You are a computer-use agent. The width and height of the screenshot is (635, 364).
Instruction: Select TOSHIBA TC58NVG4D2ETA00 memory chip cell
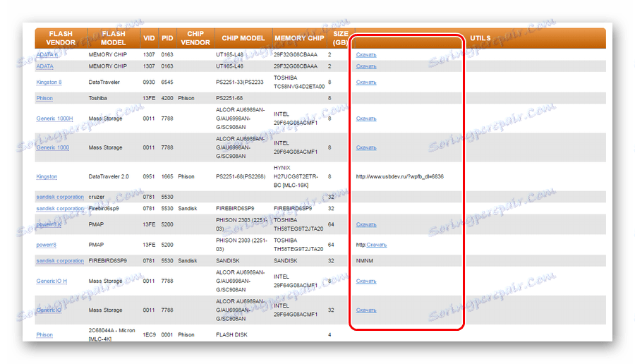click(299, 83)
